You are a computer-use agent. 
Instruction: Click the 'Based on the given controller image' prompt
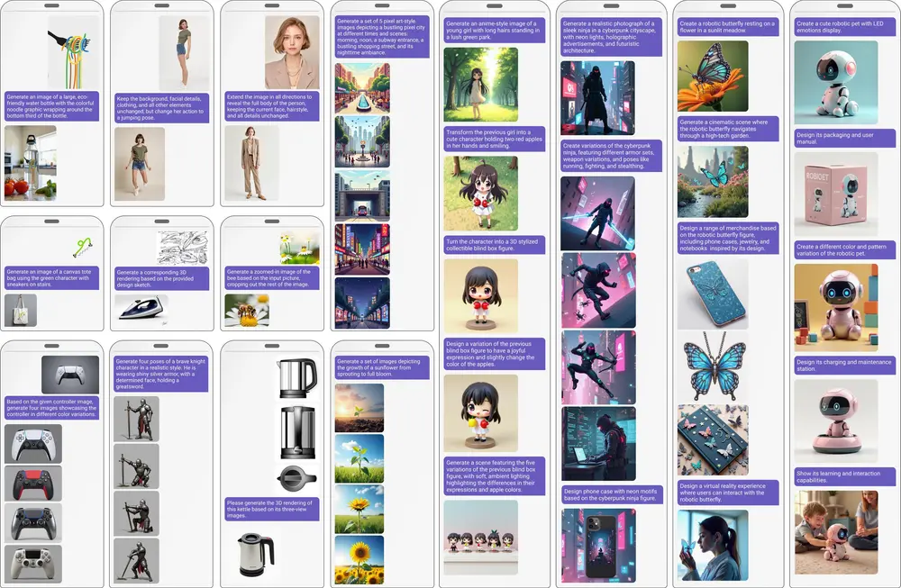click(51, 408)
